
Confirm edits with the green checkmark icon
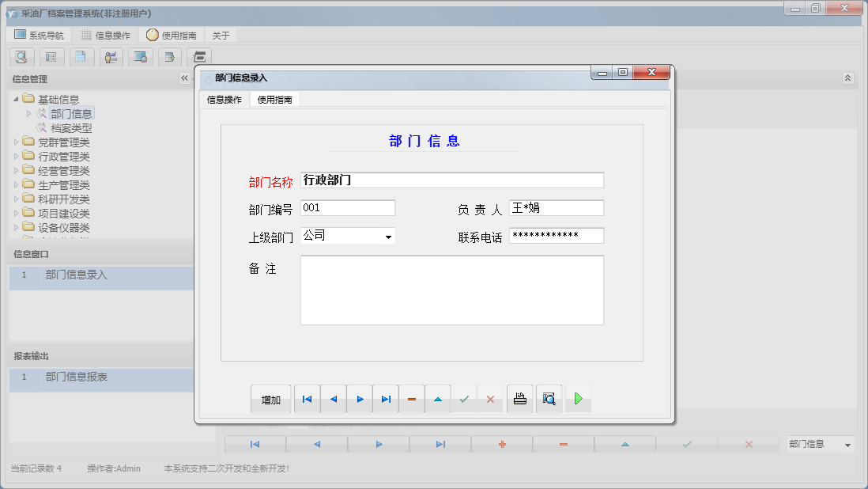tap(464, 399)
